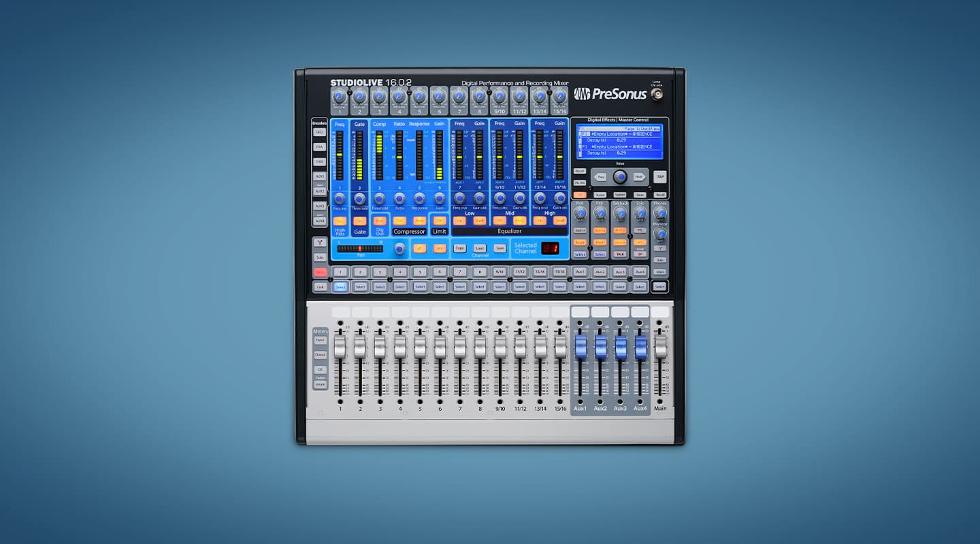Select the AUX1 encoder button

coord(319,177)
